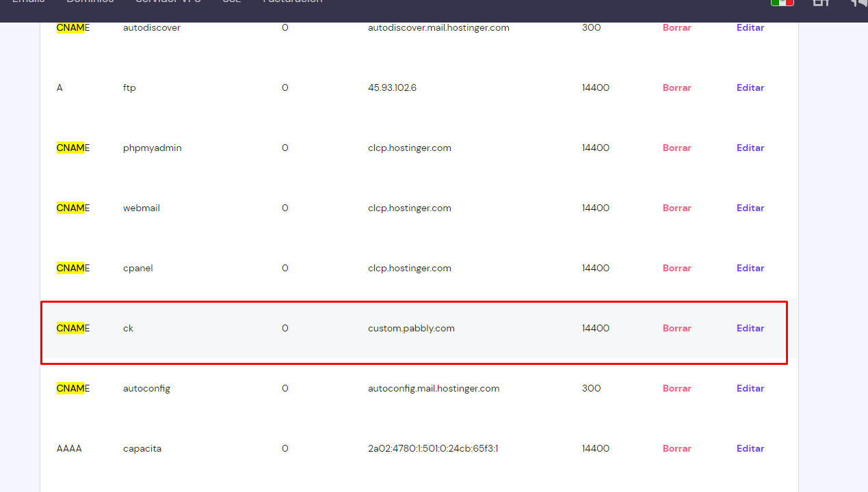The image size is (868, 492).
Task: Click the ftp record name
Action: 129,88
